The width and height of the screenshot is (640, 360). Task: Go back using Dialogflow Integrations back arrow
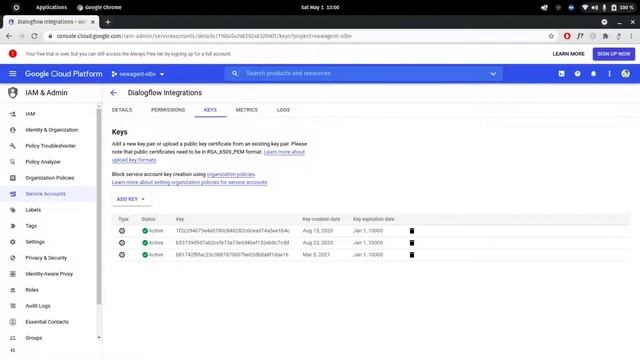pos(113,93)
